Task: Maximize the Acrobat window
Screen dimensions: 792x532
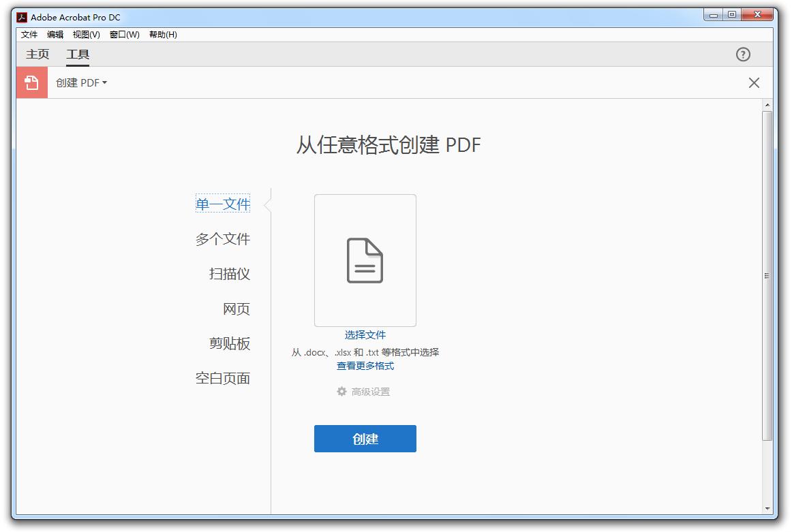Action: pyautogui.click(x=732, y=14)
